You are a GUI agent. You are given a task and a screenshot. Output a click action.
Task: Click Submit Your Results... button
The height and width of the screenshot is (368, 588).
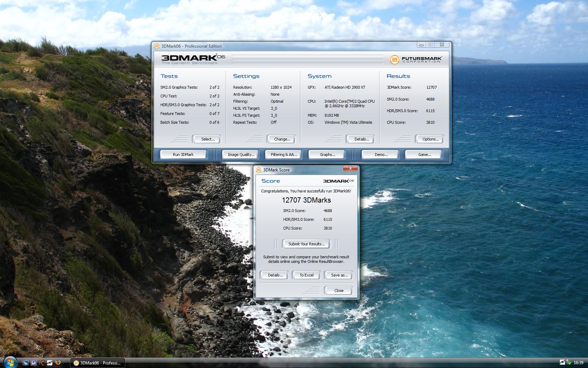(306, 244)
